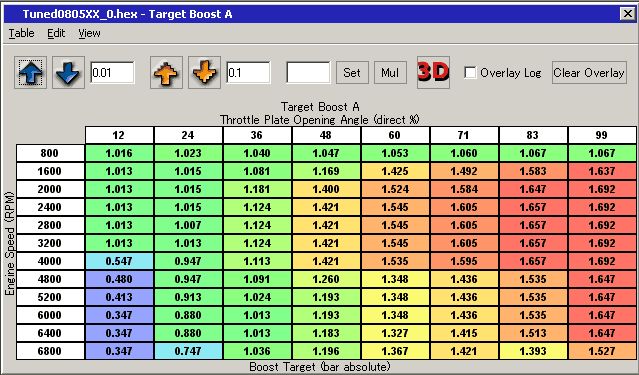Select cell 1.181 at 2000 RPM
This screenshot has width=639, height=375.
pos(257,189)
